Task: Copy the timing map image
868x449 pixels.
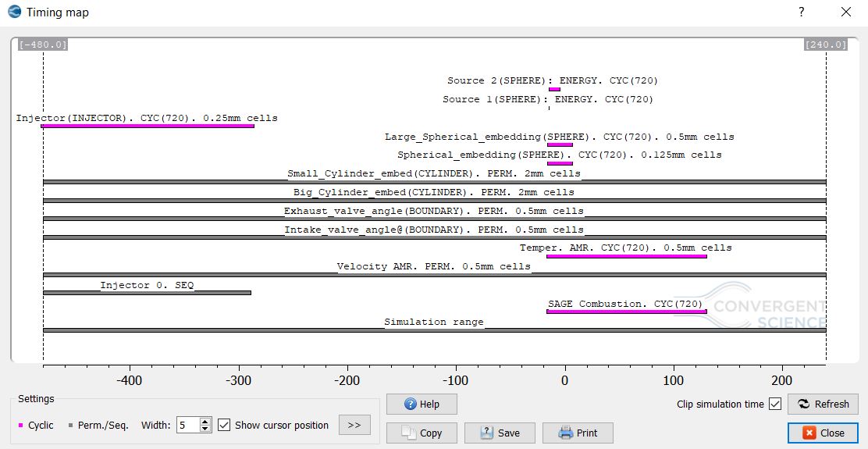Action: pyautogui.click(x=422, y=433)
